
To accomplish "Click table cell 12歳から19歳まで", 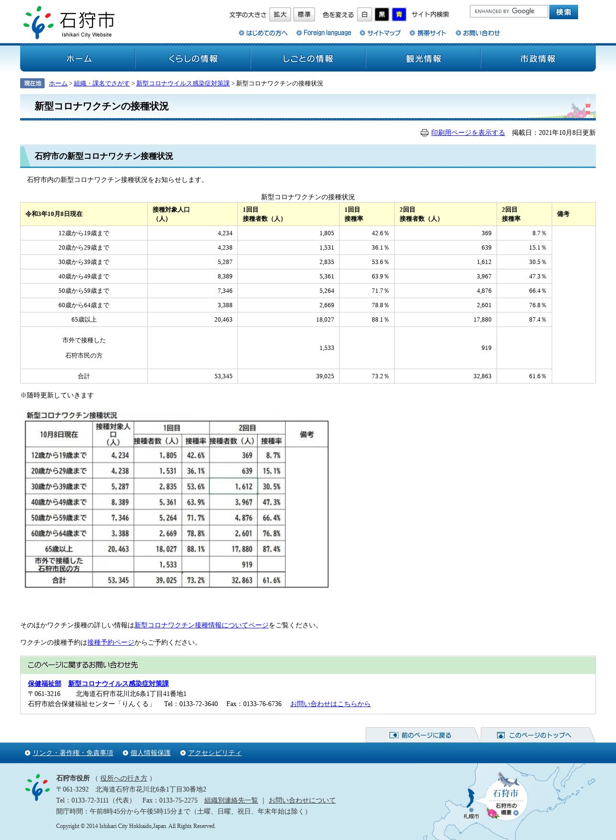I will click(84, 233).
